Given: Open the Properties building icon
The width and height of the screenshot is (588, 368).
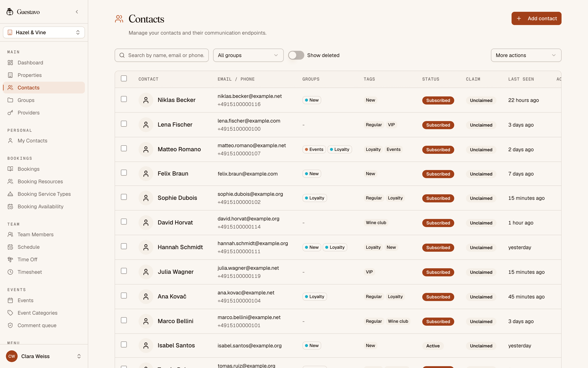Looking at the screenshot, I should (10, 75).
